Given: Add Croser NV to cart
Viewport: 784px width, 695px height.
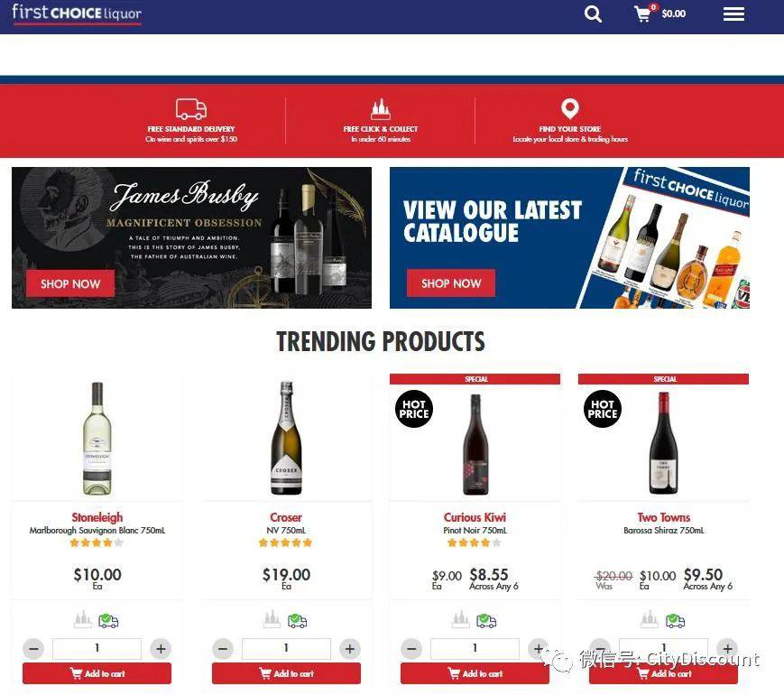Looking at the screenshot, I should (x=286, y=673).
